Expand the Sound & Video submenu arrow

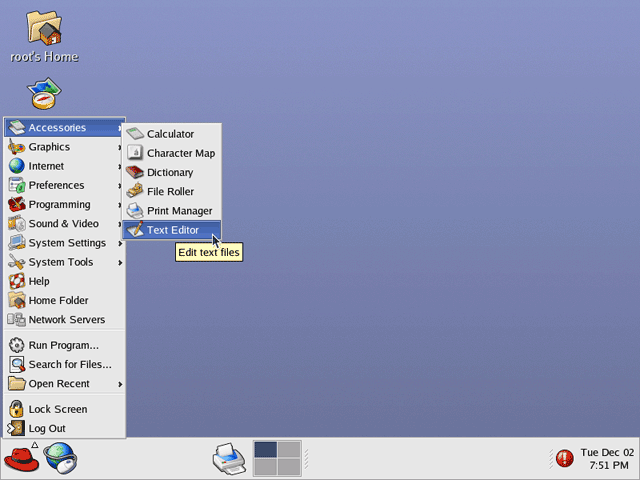[120, 224]
